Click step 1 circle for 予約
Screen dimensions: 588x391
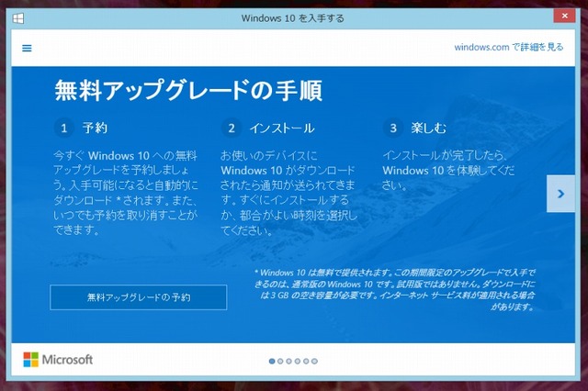(x=63, y=128)
